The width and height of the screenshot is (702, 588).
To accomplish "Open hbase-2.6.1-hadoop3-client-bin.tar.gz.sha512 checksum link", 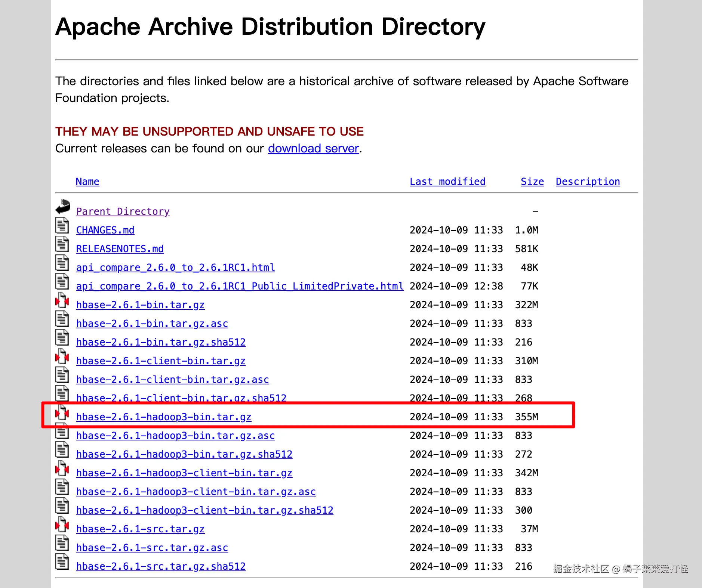I will tap(204, 510).
